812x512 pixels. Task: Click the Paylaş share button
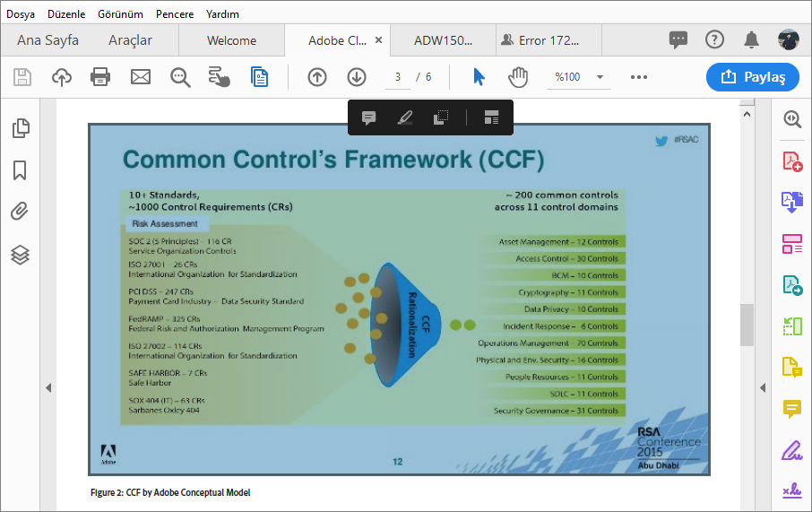pos(753,77)
